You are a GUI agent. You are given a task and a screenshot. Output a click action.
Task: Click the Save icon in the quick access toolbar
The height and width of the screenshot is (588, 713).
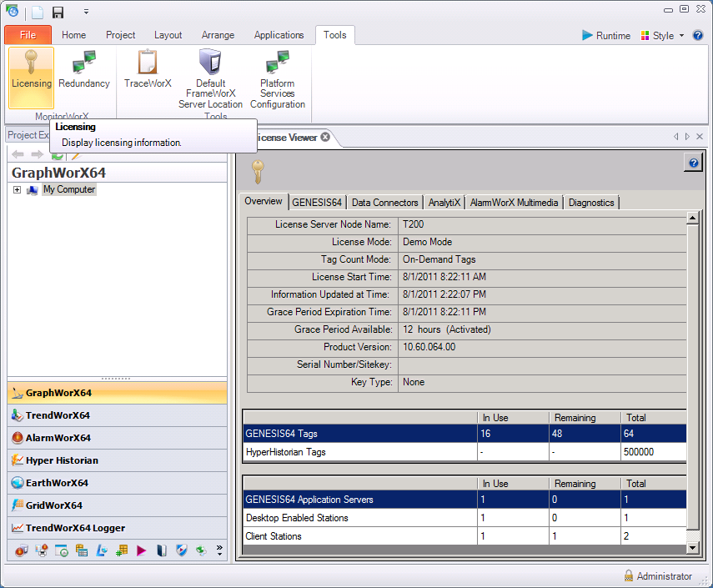(58, 13)
